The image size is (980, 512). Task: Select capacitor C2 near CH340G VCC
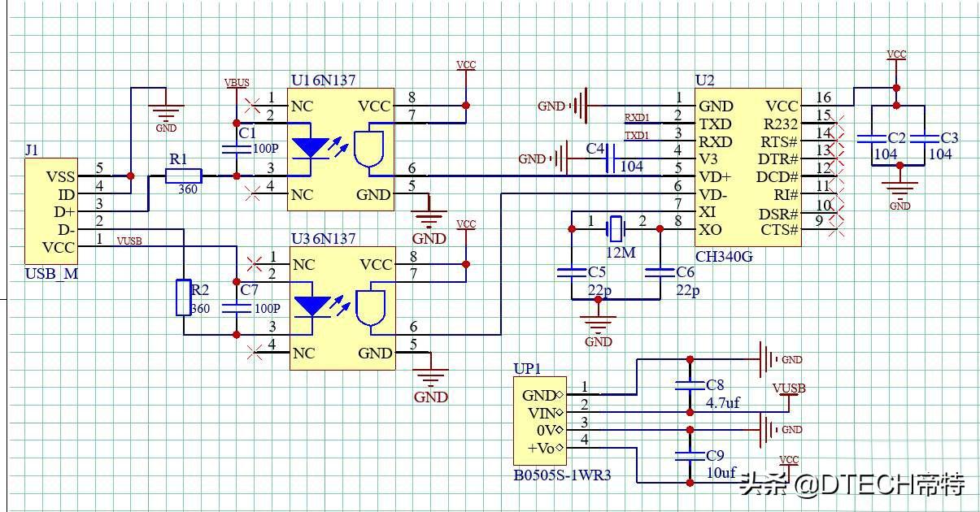coord(875,139)
